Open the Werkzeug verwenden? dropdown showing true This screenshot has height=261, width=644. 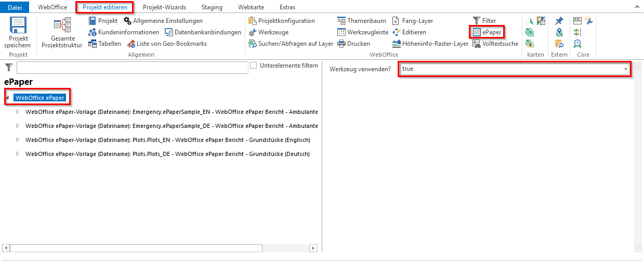pyautogui.click(x=515, y=69)
